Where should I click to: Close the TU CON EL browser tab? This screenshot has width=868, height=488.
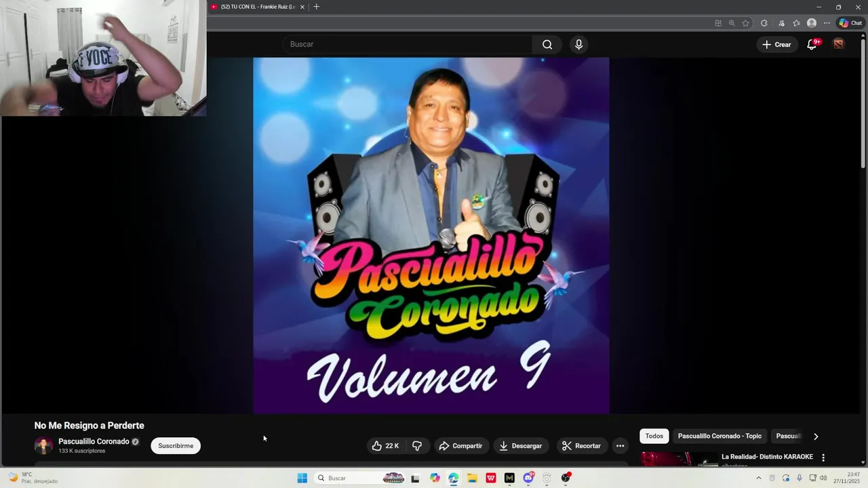pyautogui.click(x=302, y=7)
